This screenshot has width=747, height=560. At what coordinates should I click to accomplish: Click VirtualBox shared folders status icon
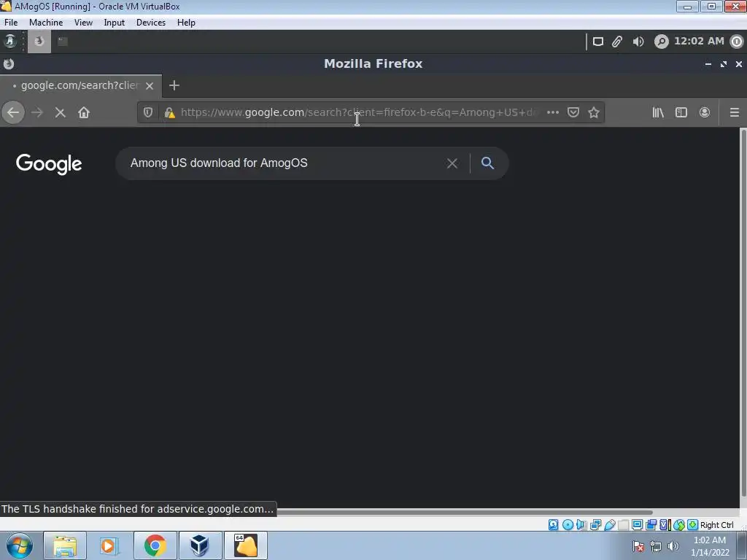(623, 525)
